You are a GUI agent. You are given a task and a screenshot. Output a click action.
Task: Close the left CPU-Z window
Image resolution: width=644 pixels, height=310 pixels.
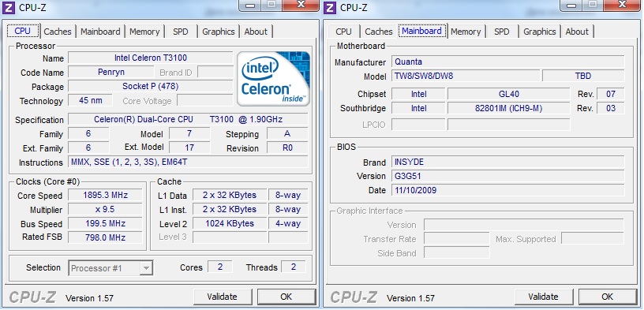coord(301,5)
